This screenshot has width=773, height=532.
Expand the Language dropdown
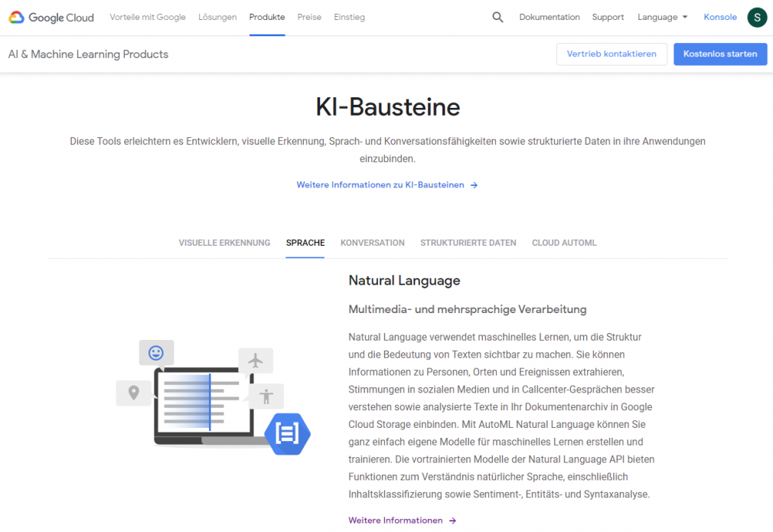[x=662, y=18]
